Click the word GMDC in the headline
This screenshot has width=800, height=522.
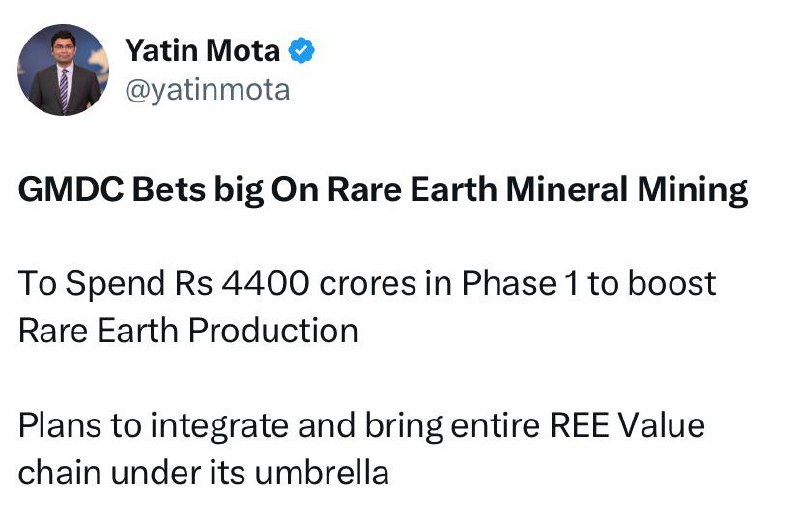coord(62,189)
